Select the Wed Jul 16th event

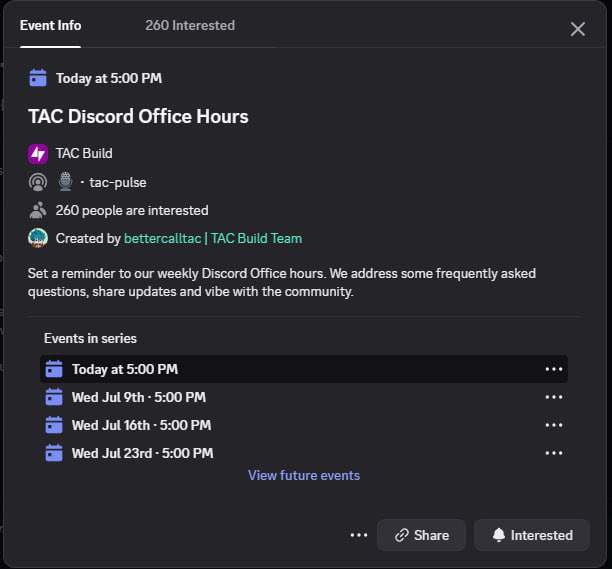(304, 425)
